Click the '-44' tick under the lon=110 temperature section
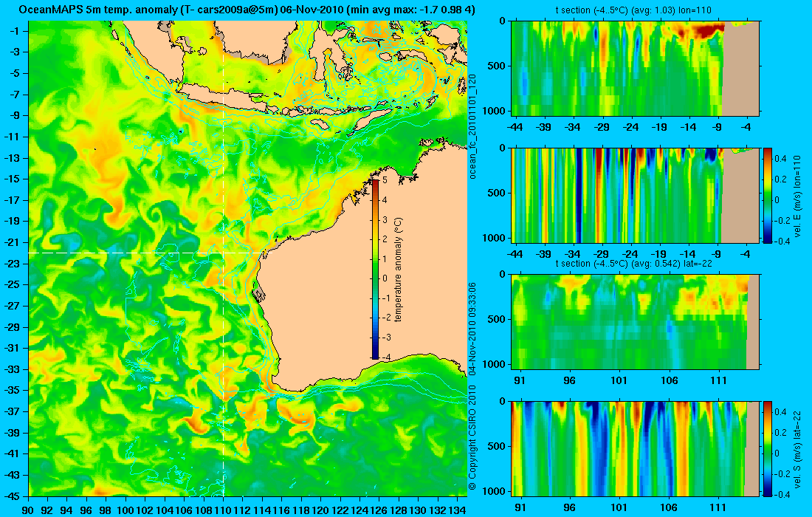 pos(515,127)
